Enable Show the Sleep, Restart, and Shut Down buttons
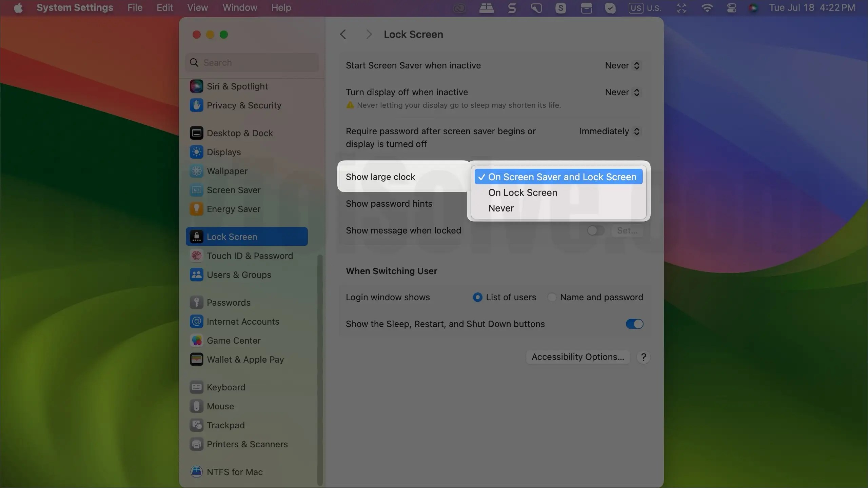Viewport: 868px width, 488px height. click(x=634, y=324)
